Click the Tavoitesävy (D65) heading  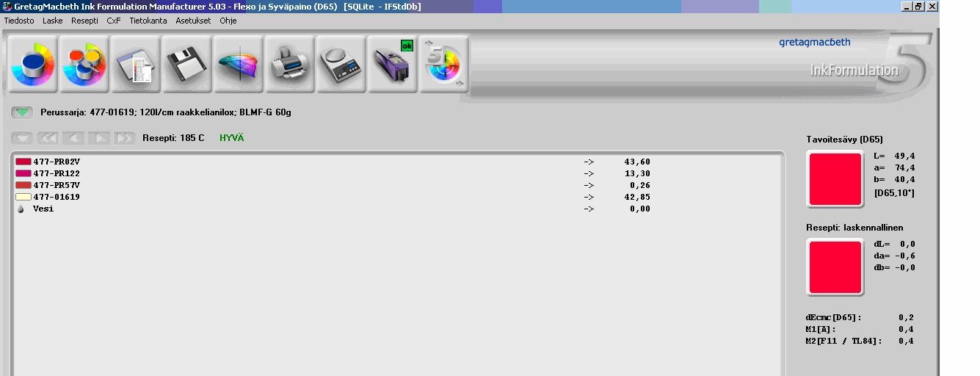(x=844, y=139)
